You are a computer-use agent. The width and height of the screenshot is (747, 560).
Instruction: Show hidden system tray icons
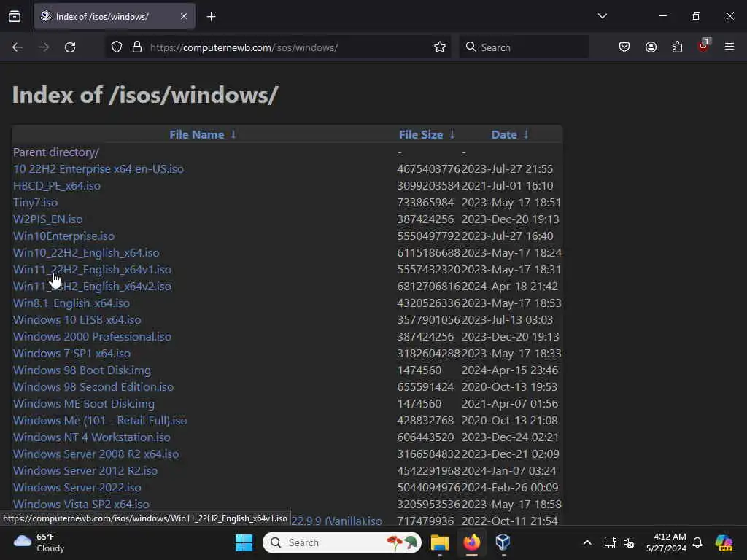pos(587,542)
